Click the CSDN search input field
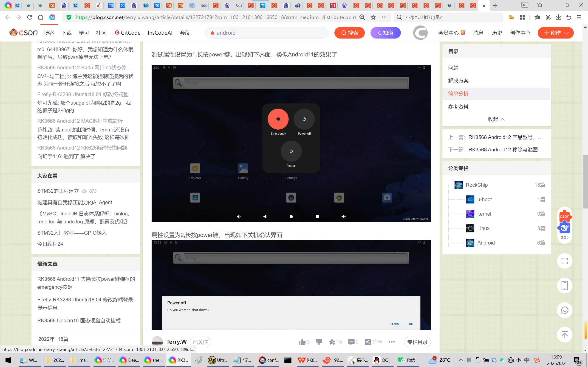Viewport: 588px width, 367px height. click(x=267, y=33)
